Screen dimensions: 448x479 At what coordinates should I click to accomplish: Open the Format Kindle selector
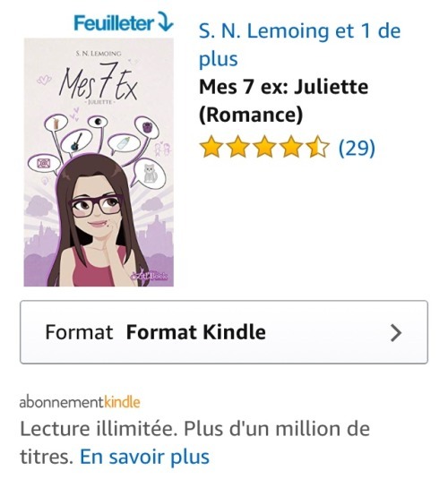click(x=224, y=332)
